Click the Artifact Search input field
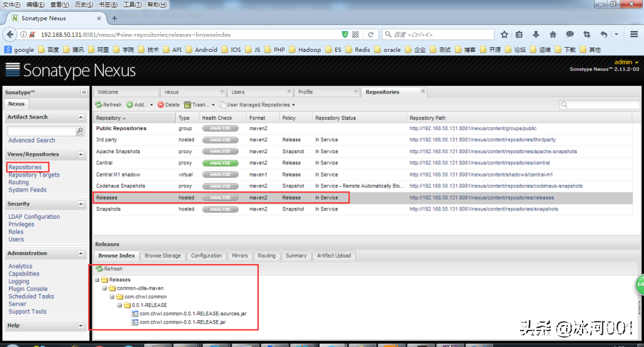This screenshot has width=644, height=347. [42, 131]
